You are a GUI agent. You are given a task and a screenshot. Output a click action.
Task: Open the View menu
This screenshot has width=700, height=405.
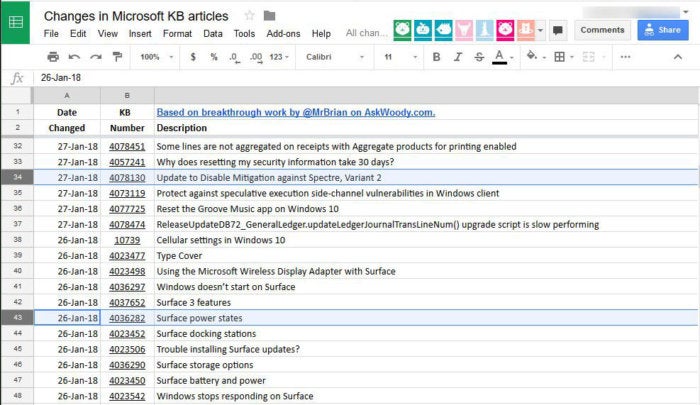108,33
